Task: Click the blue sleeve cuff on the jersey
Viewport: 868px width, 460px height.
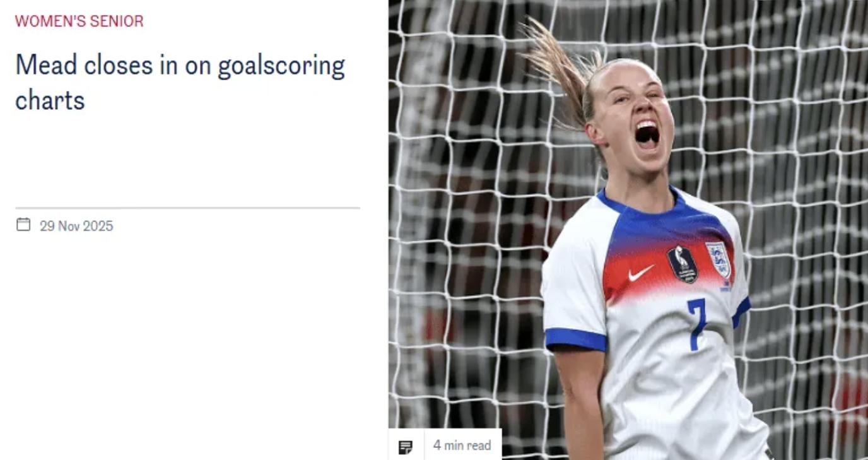Action: coord(576,339)
